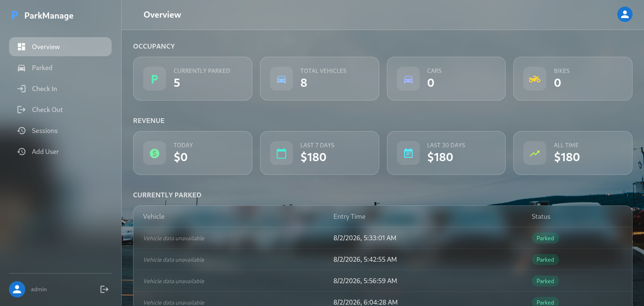Screen dimensions: 644x306
Task: Click the Parked badge for 5:33:01 AM row
Action: (545, 238)
